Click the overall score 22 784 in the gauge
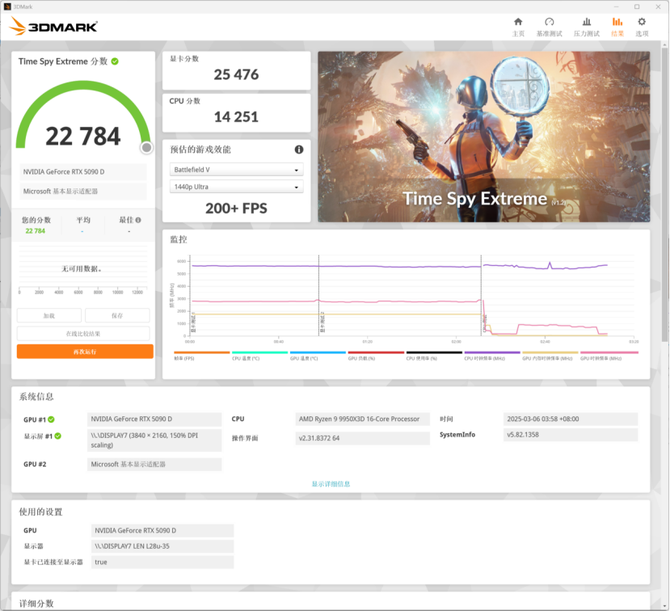Viewport: 670px width, 611px height. (x=83, y=136)
